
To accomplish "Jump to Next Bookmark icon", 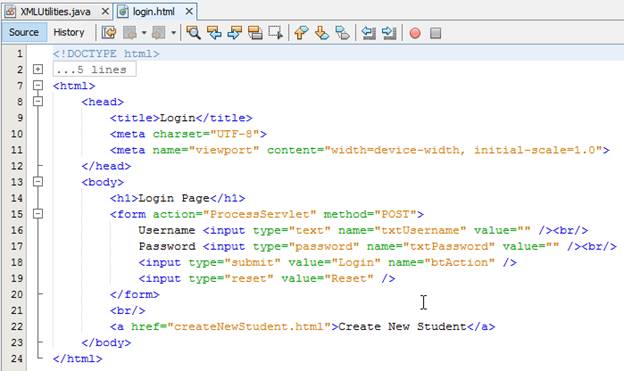I will click(322, 33).
